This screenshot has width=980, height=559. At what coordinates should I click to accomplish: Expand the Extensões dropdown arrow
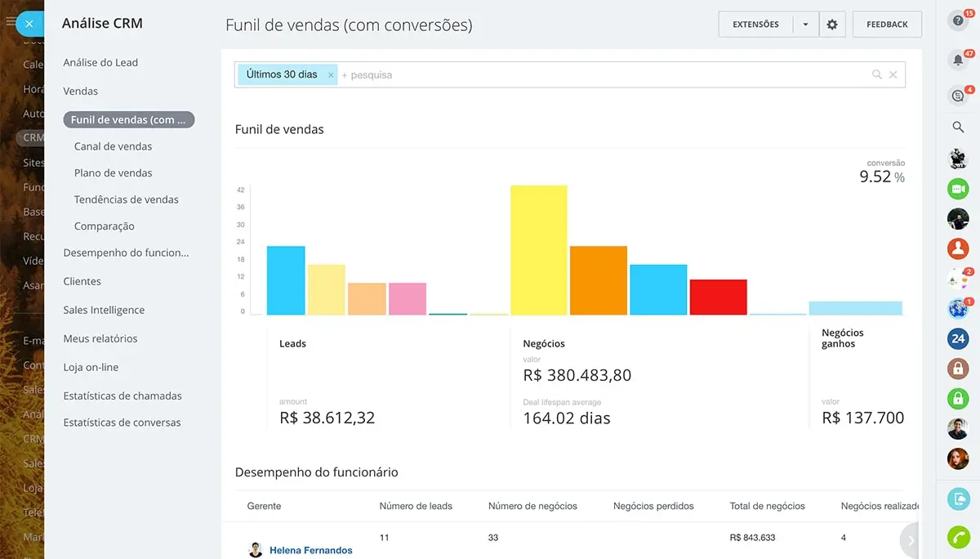pyautogui.click(x=805, y=25)
